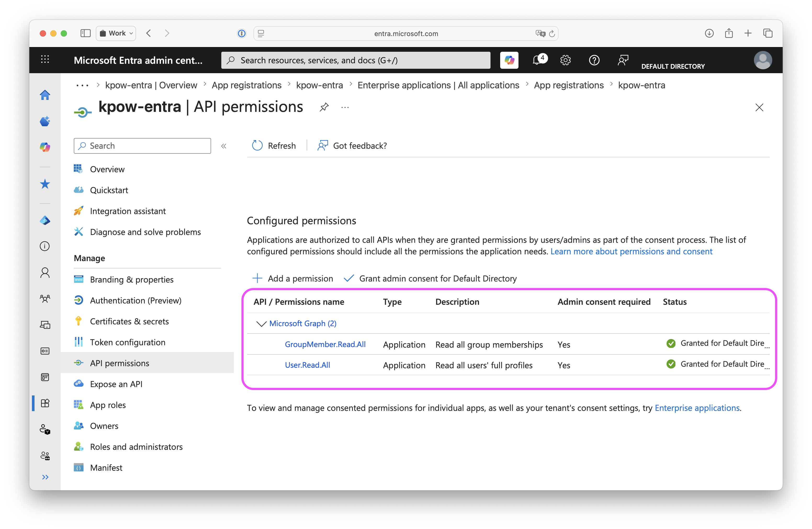
Task: Open the GroupMember.Read.All permission
Action: 325,344
